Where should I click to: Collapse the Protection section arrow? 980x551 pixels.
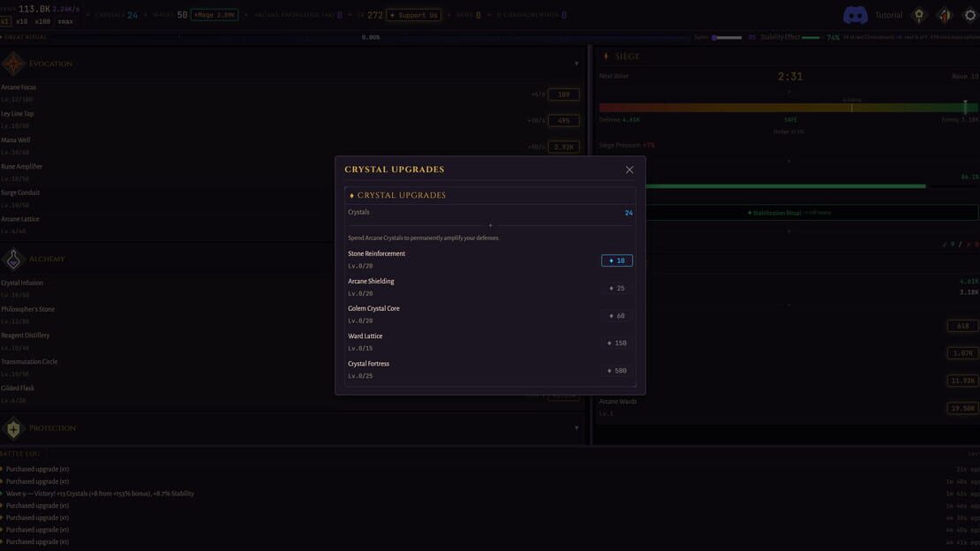(x=577, y=428)
